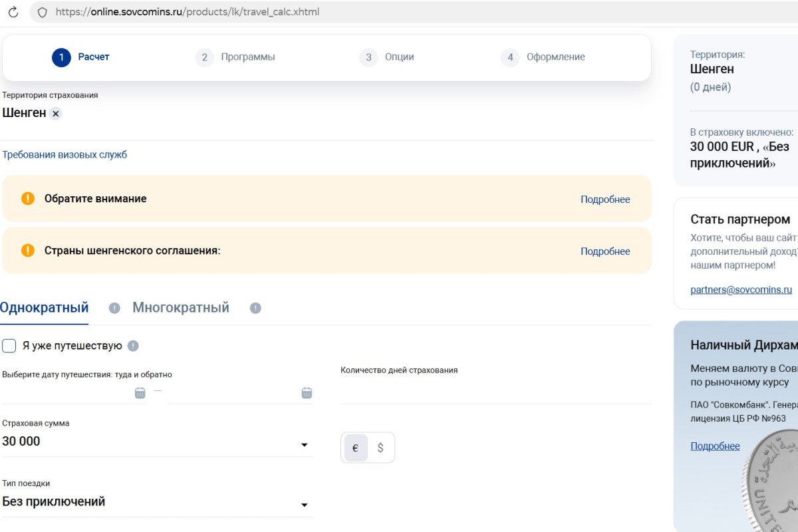Click the warning icon beside Страны шенгенского соглашения
Viewport: 798px width, 532px height.
(28, 250)
